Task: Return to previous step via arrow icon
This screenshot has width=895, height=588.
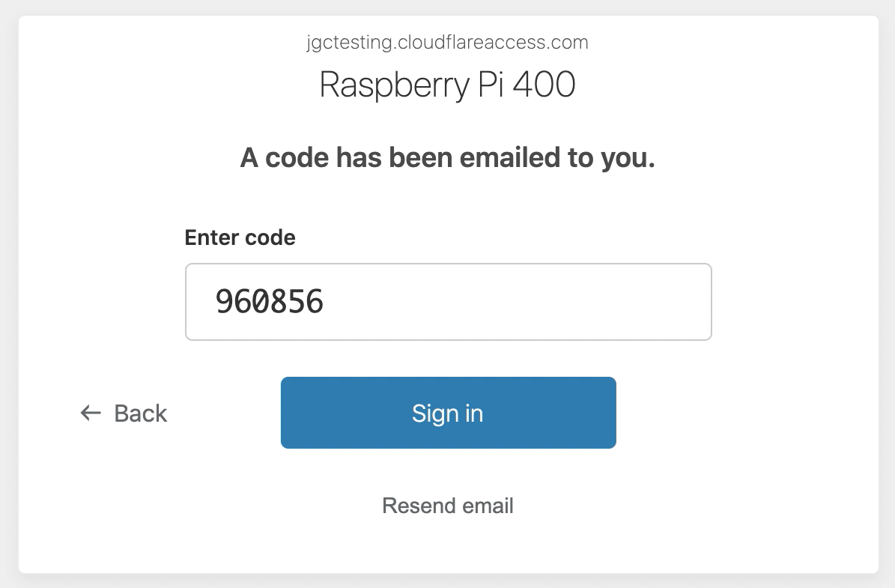Action: click(91, 413)
